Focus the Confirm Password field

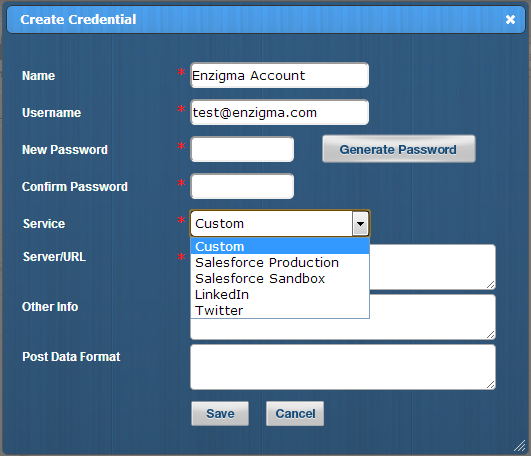pos(242,186)
